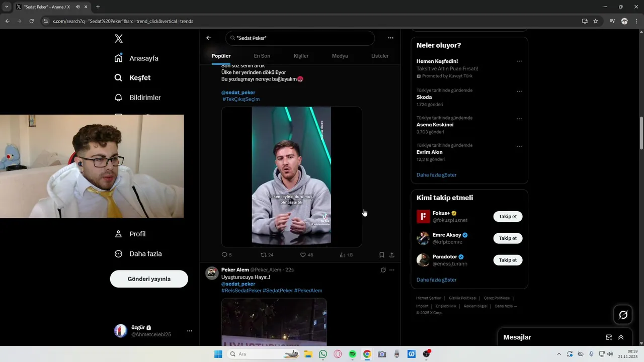Open Grok floating button

point(623,315)
